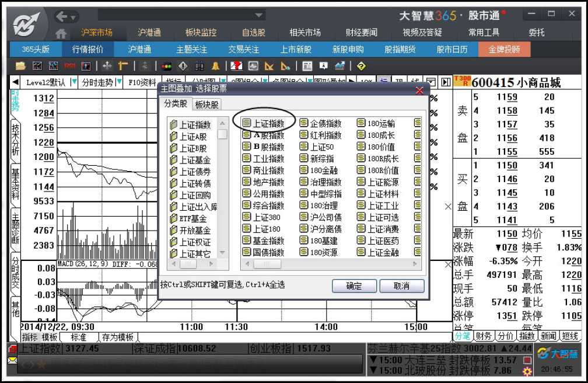This screenshot has width=588, height=383.
Task: Open the 委托 menu
Action: click(537, 33)
